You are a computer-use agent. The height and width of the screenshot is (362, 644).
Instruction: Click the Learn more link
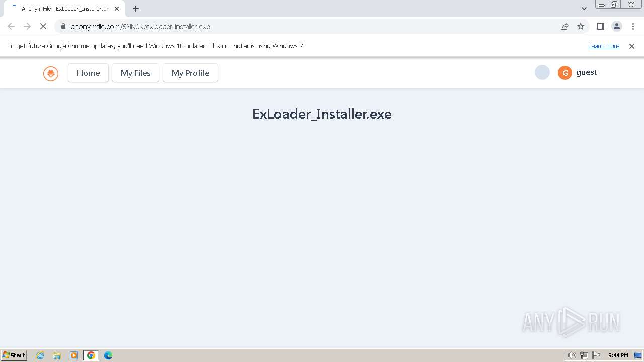[x=604, y=46]
